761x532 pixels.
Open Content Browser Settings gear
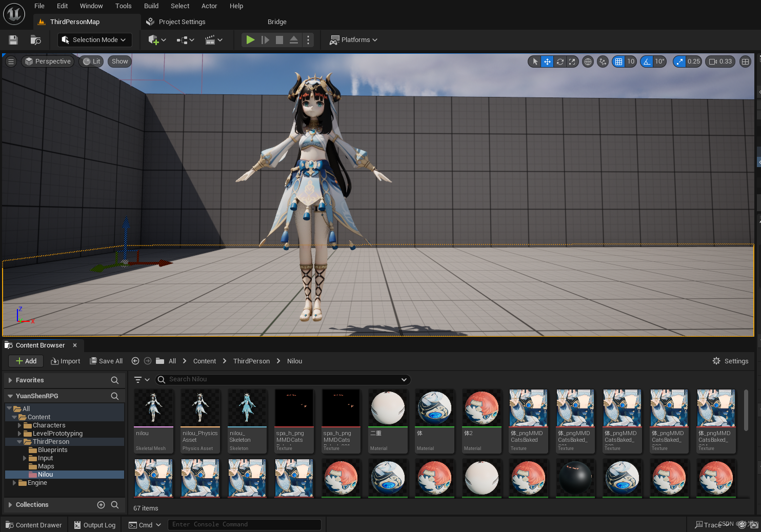pos(730,361)
